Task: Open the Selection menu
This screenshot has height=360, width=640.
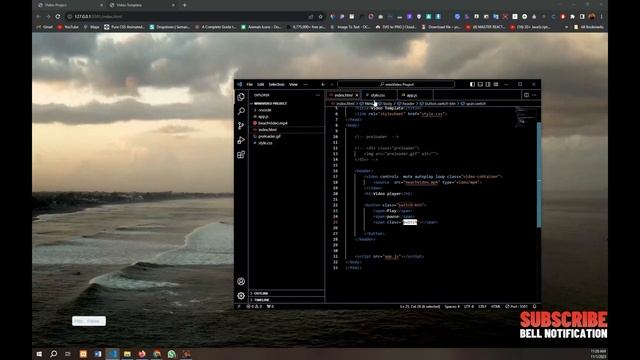Action: (x=276, y=84)
